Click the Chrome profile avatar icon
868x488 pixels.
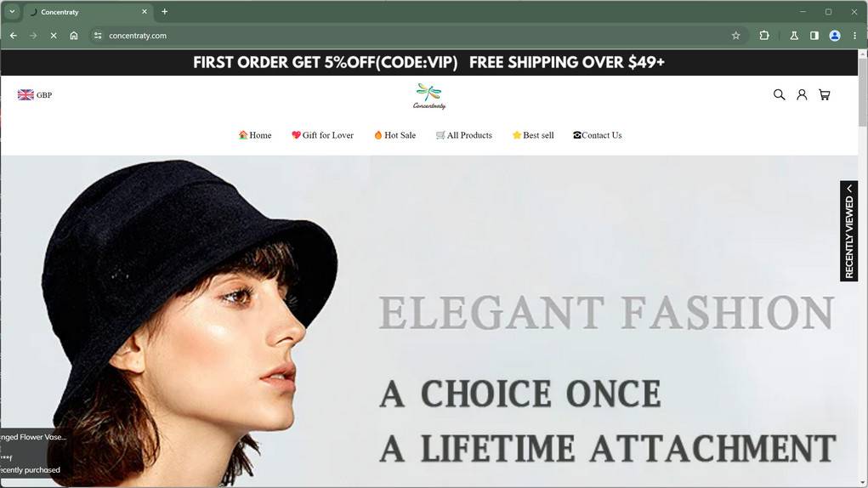[835, 36]
